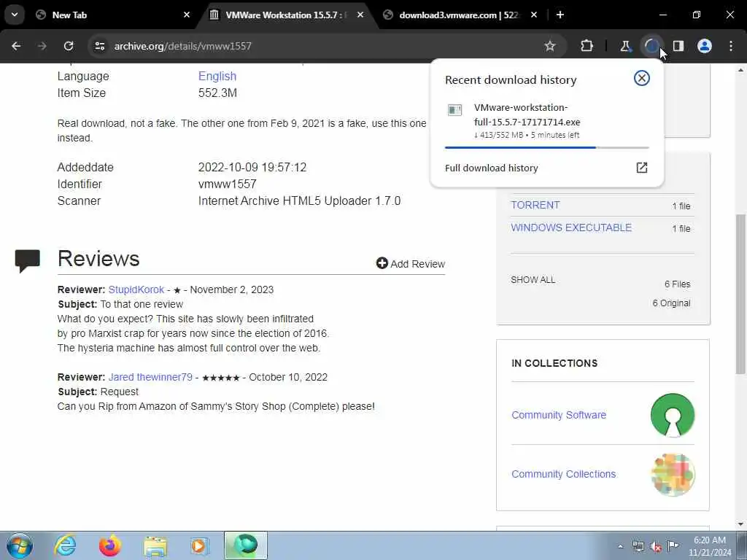
Task: Open the tab search dropdown arrow
Action: [x=15, y=15]
